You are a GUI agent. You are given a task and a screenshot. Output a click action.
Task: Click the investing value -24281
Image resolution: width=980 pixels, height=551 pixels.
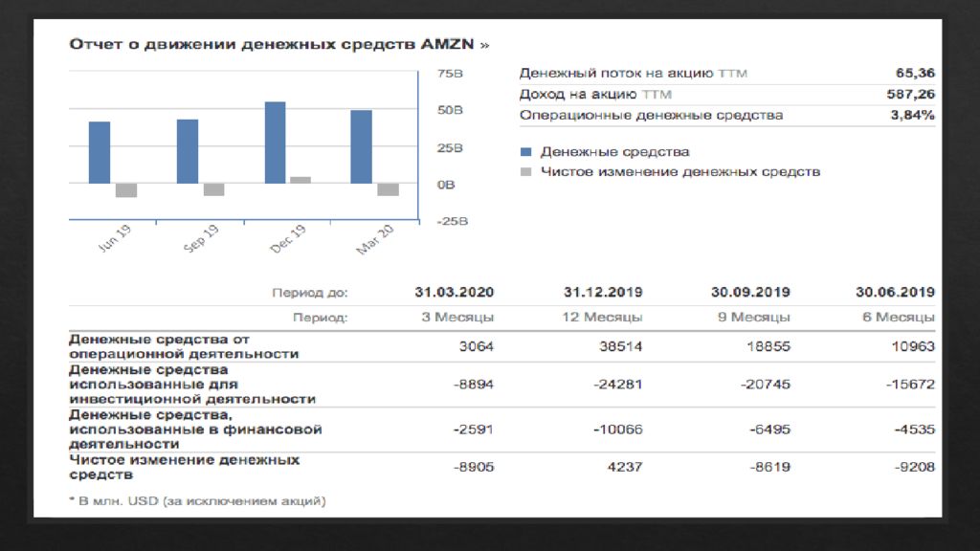coord(618,385)
